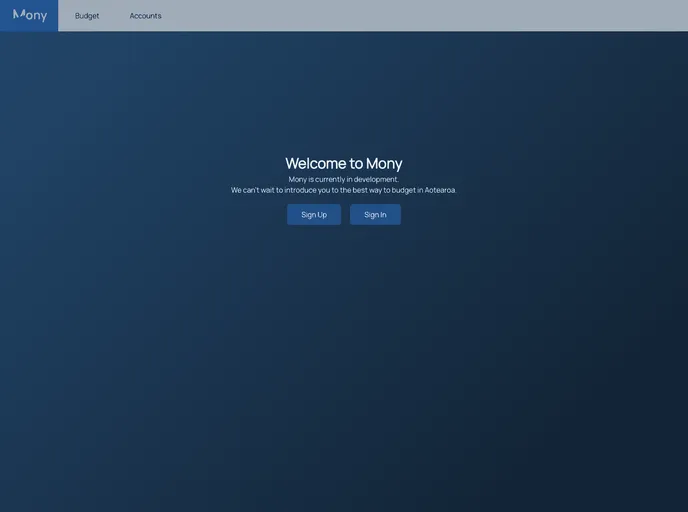This screenshot has height=512, width=688.
Task: Tap the stylized M in Mony logo
Action: [x=19, y=14]
